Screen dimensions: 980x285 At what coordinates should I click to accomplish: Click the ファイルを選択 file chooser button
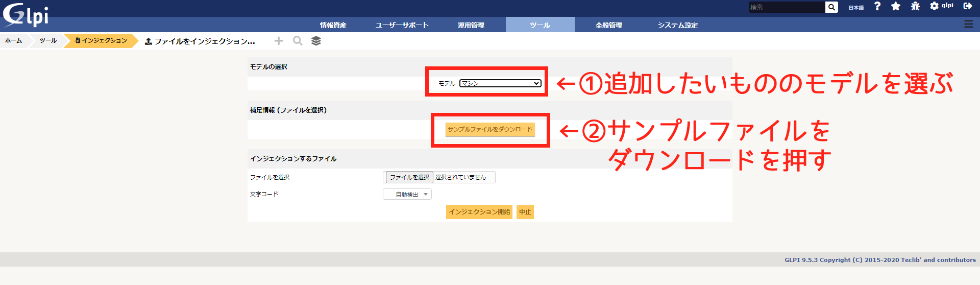[409, 177]
